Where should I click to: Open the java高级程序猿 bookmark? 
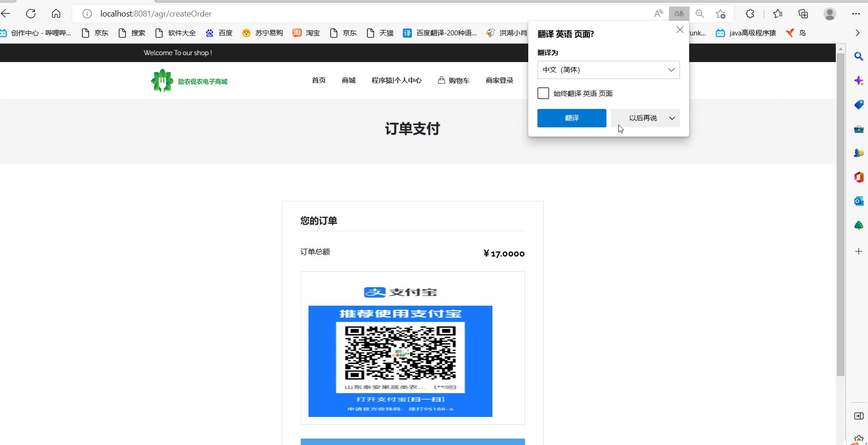click(x=746, y=33)
